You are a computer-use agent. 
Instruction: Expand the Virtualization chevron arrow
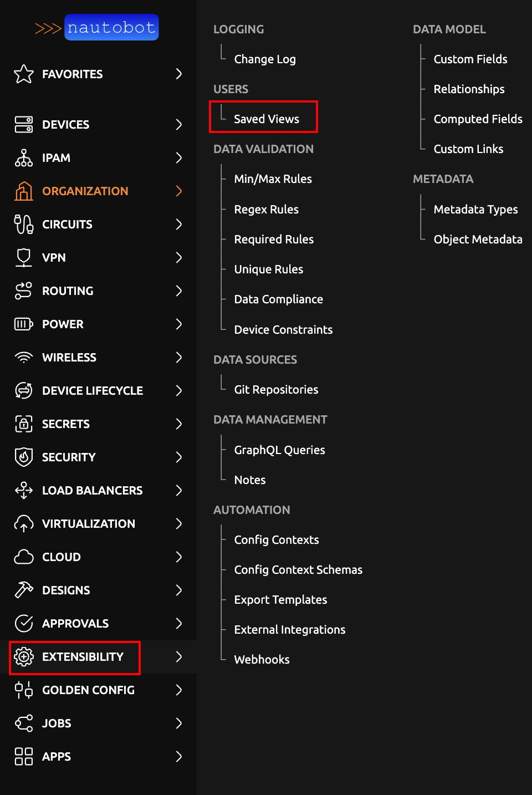tap(178, 524)
